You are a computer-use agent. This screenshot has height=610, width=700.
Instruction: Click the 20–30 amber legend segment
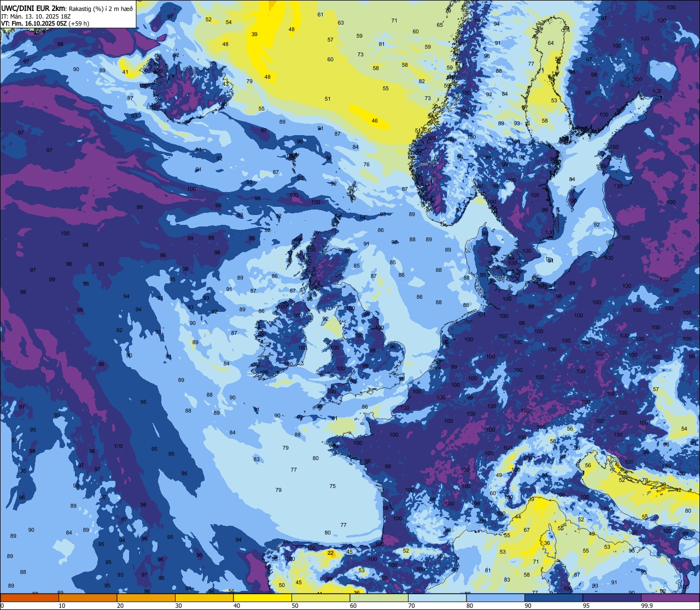click(x=146, y=598)
